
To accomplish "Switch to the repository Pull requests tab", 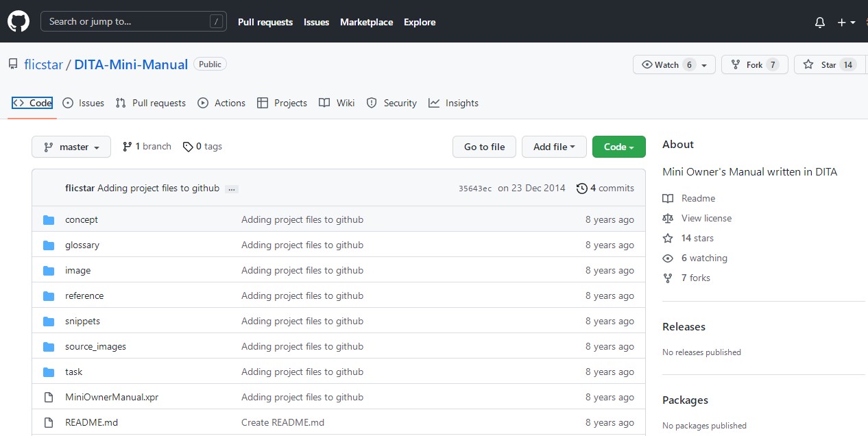I will pyautogui.click(x=150, y=103).
